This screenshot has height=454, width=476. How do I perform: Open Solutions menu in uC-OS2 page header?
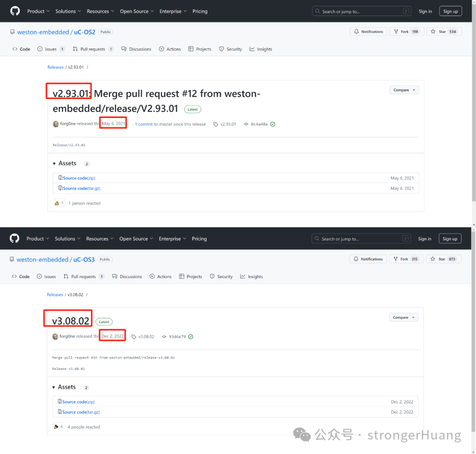coord(68,11)
